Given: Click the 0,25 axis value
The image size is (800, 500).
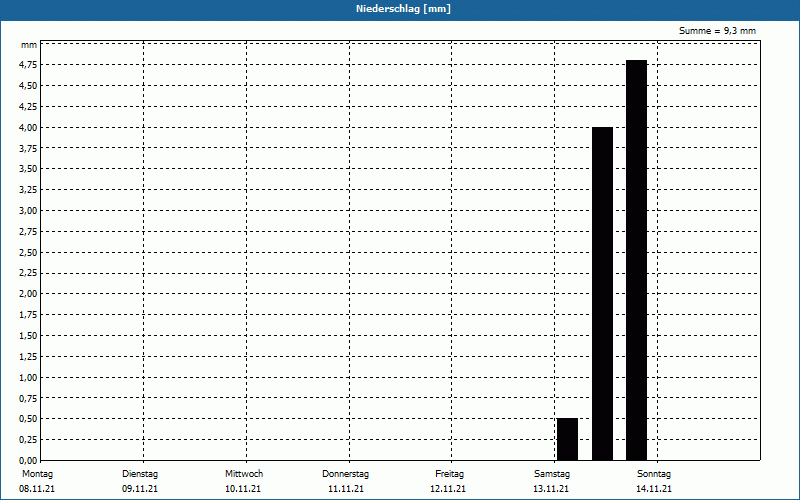Looking at the screenshot, I should (28, 440).
